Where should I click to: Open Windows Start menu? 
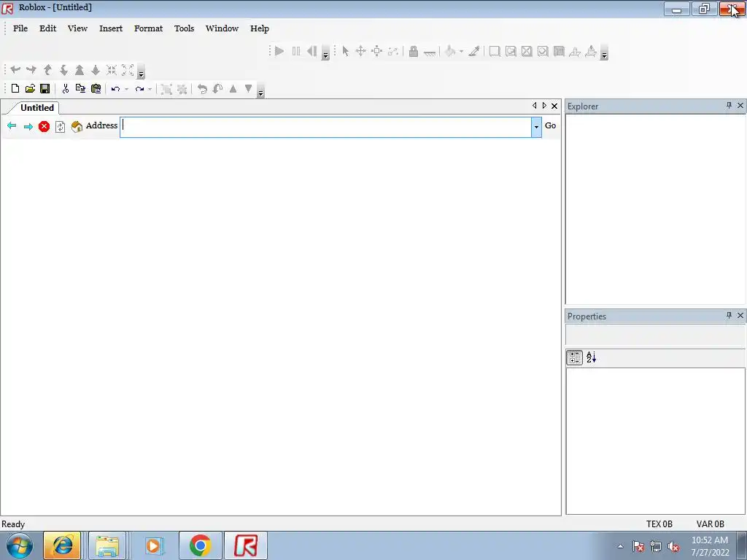pos(20,545)
